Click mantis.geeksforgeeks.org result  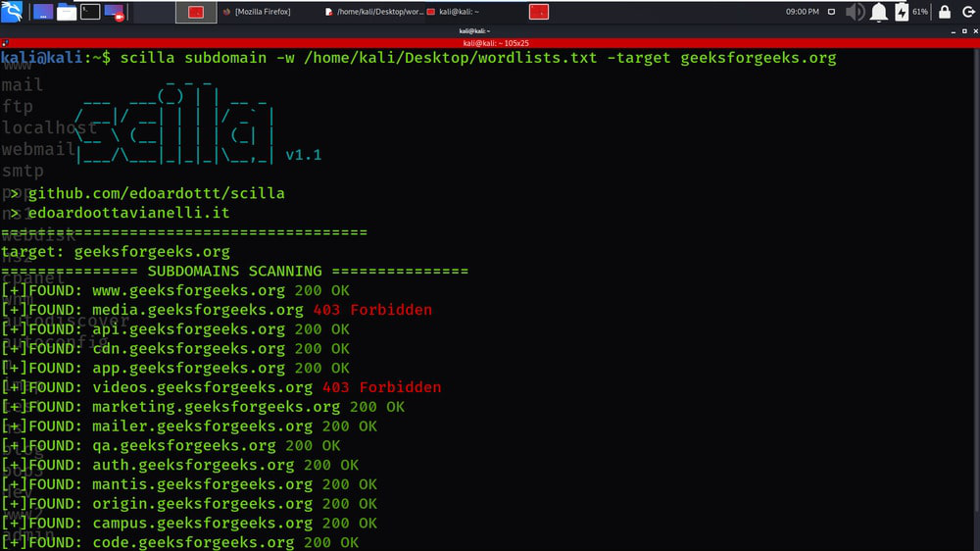coord(202,484)
